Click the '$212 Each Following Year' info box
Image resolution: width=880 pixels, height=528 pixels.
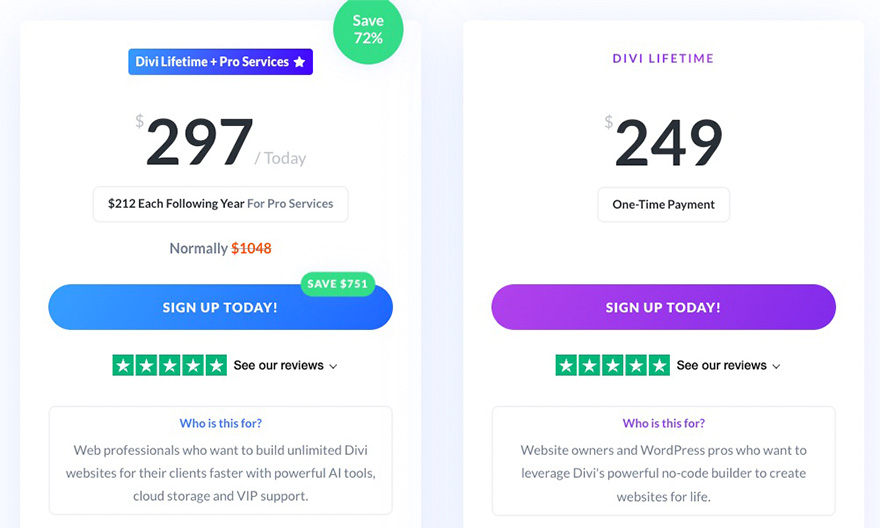[x=220, y=204]
